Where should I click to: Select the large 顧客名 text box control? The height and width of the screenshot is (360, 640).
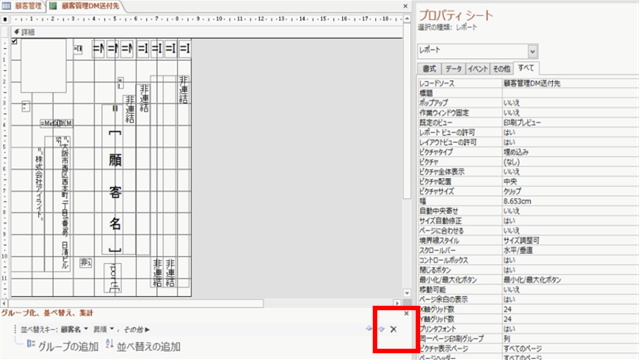pos(116,179)
